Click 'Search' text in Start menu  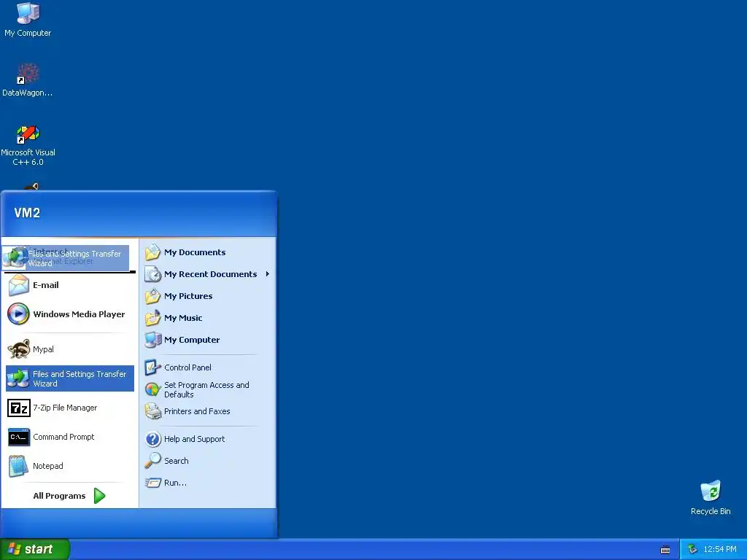coord(177,461)
